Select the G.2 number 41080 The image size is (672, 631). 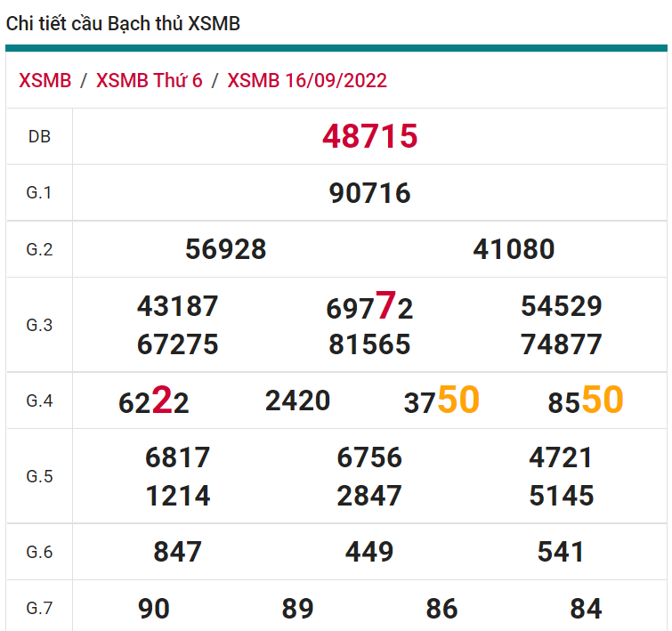tap(514, 250)
